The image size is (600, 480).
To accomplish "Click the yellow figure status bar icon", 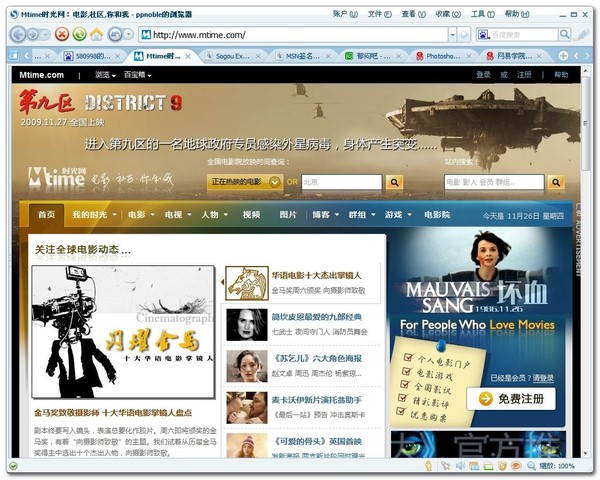I will (429, 465).
